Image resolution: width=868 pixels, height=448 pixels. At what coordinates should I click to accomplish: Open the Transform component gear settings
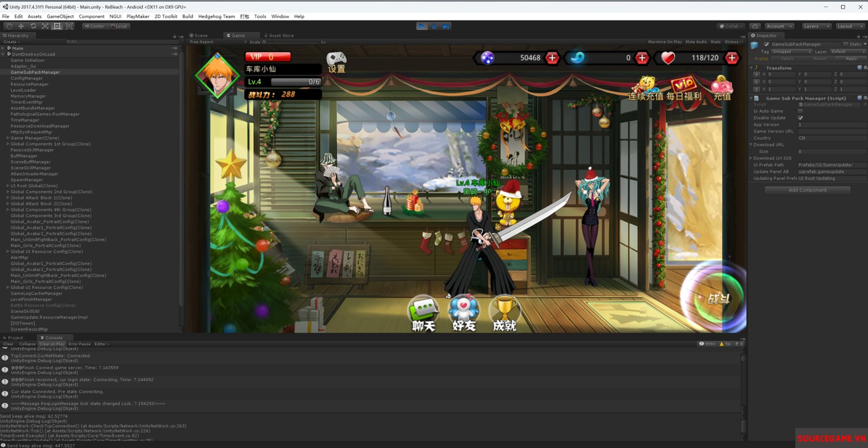tap(864, 68)
